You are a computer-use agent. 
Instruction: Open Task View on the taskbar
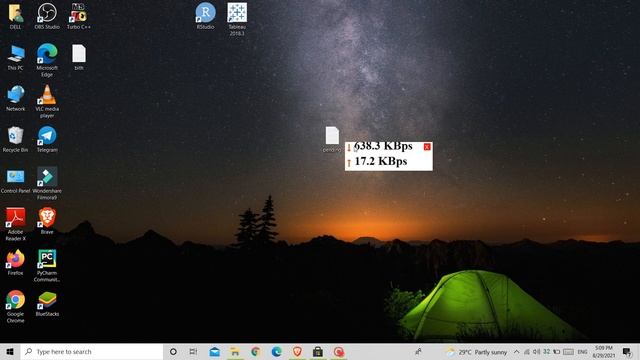click(x=193, y=351)
